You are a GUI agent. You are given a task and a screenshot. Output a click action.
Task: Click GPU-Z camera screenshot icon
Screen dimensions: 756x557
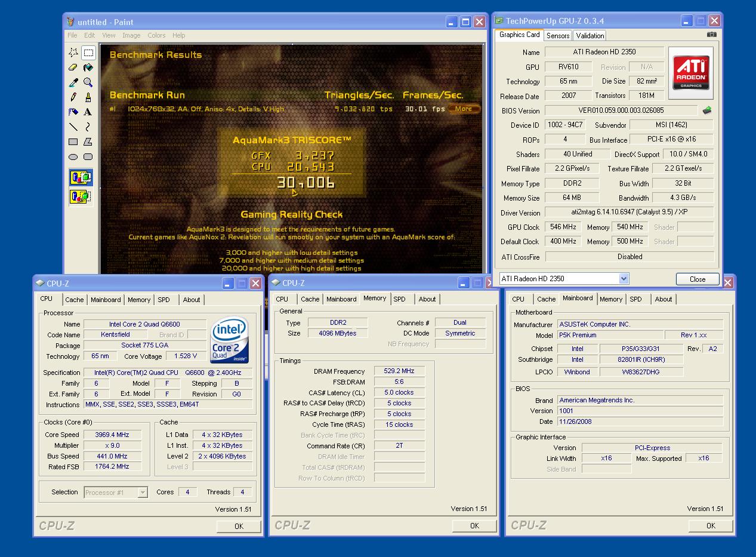tap(711, 35)
